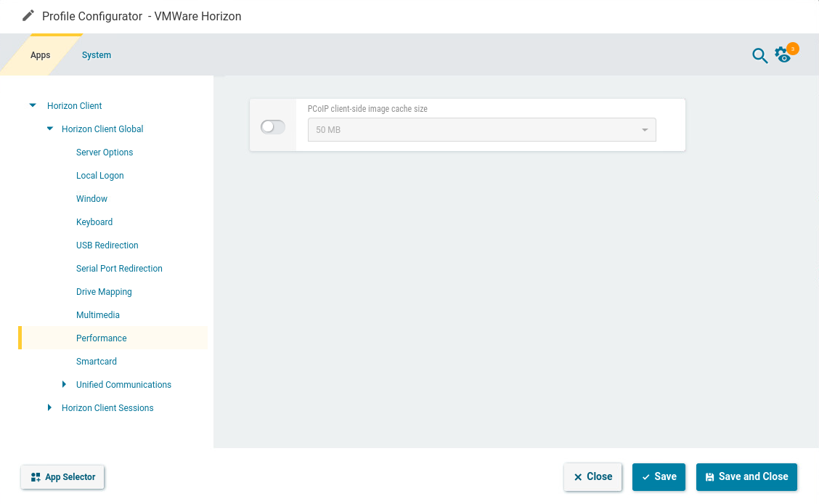Click the App Selector button
Screen dimensions: 819x504
[x=62, y=477]
